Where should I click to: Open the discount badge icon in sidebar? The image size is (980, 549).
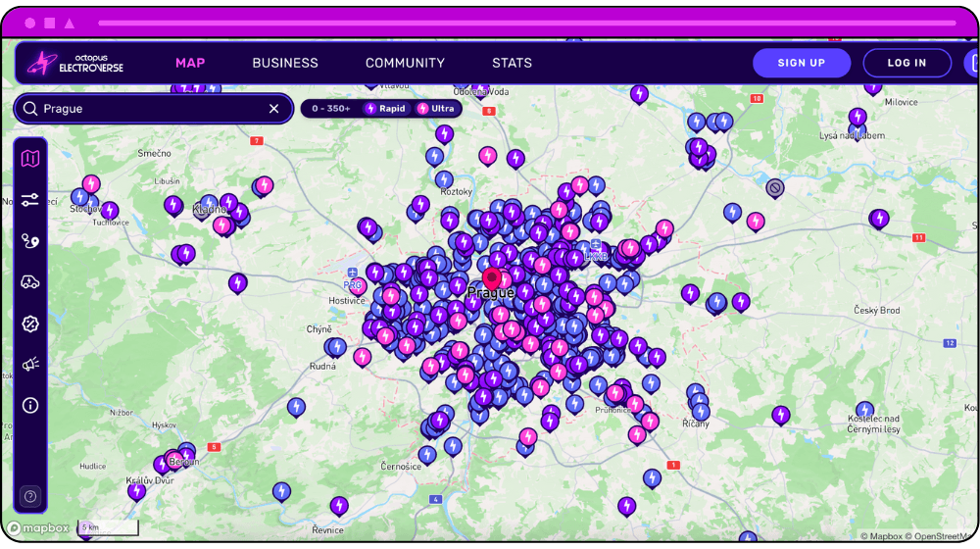pos(30,324)
